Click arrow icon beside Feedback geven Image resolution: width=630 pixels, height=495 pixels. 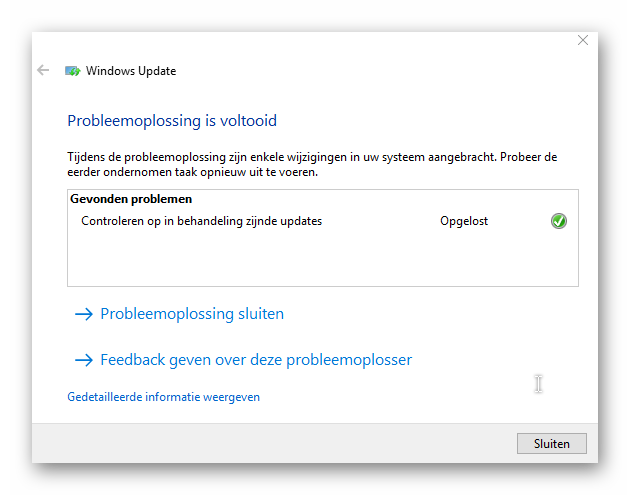[x=84, y=360]
